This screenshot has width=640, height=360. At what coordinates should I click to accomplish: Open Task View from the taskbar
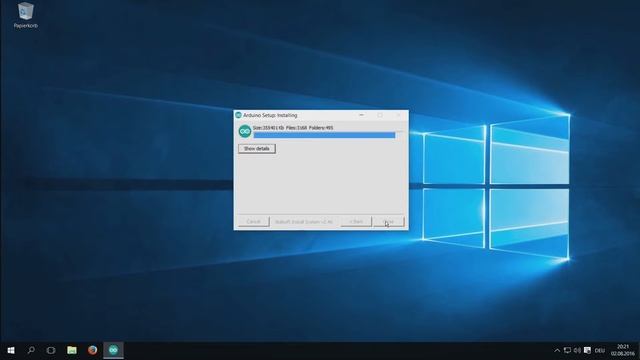click(51, 350)
